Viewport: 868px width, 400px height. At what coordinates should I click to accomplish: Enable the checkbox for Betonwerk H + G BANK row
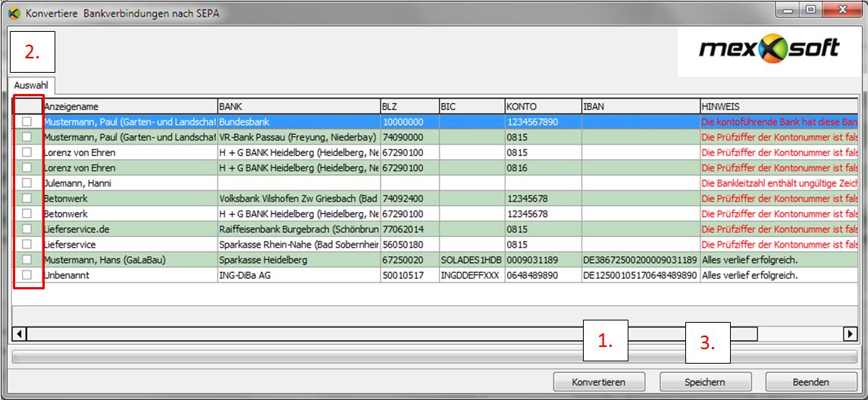tap(27, 213)
